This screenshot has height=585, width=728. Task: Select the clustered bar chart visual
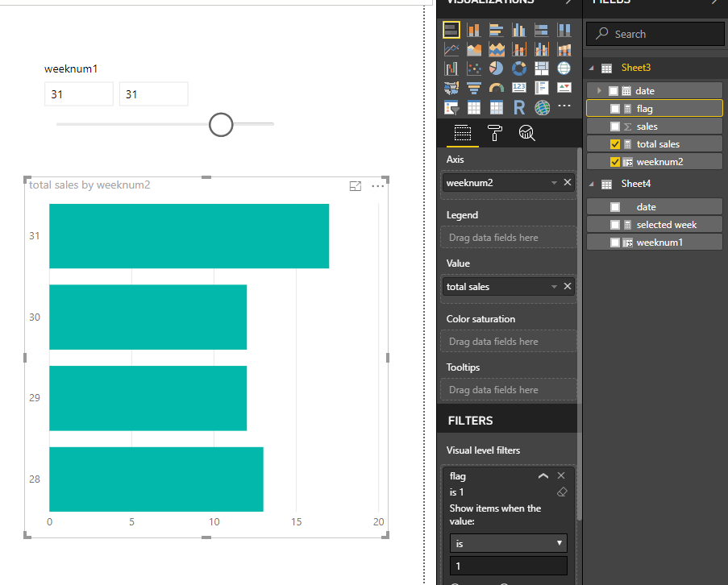click(x=497, y=30)
